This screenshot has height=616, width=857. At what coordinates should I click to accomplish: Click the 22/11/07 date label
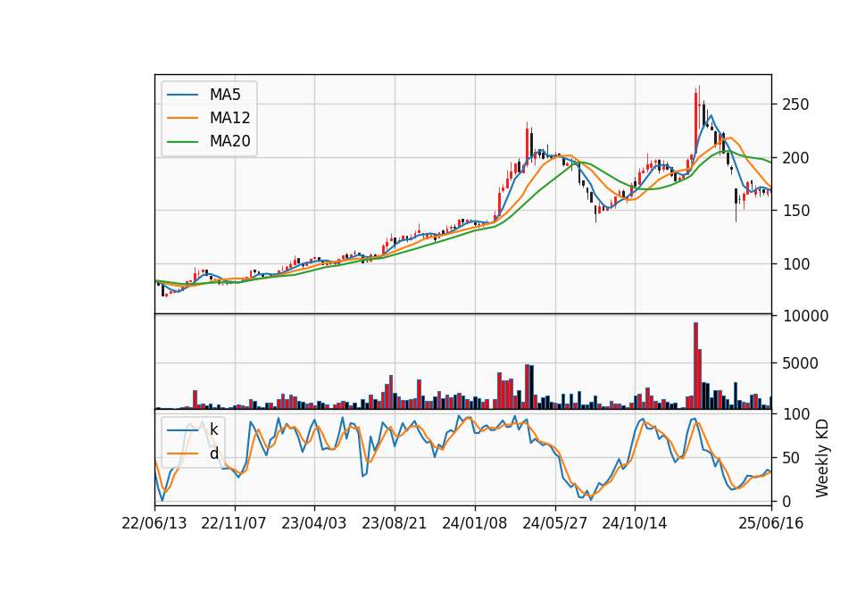click(234, 523)
